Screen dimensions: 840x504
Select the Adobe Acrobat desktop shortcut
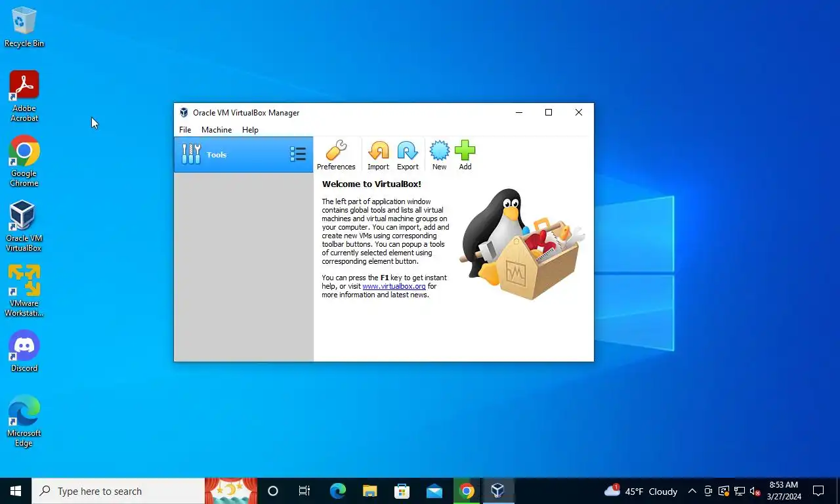(x=24, y=96)
